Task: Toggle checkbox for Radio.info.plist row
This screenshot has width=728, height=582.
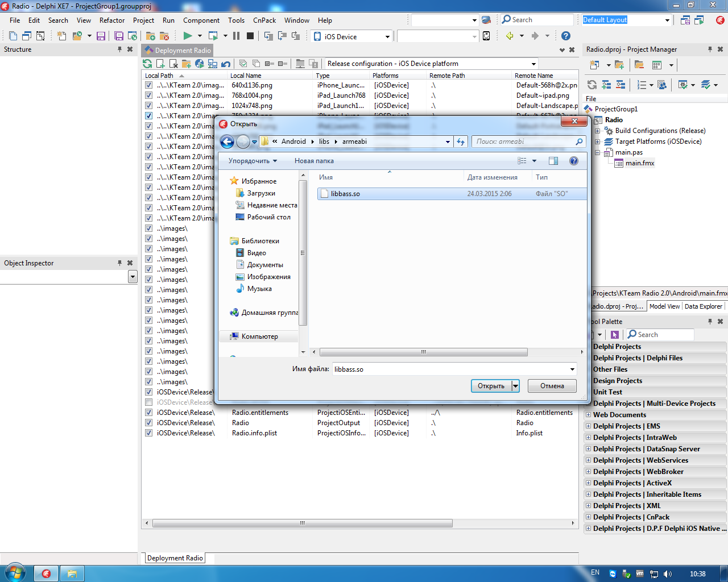Action: pyautogui.click(x=148, y=433)
